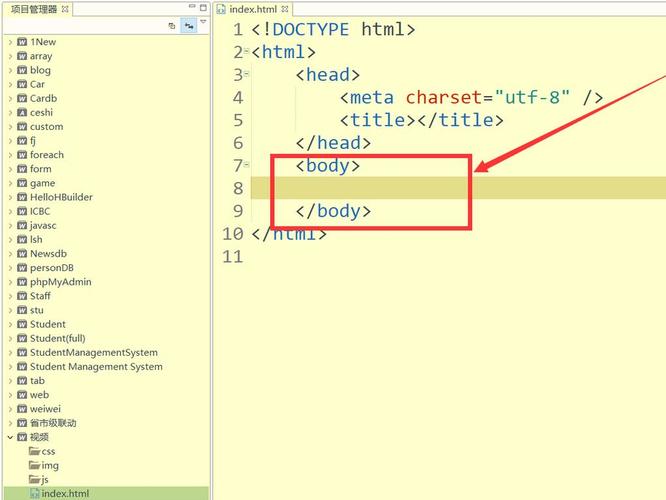Viewport: 666px width, 500px height.
Task: Fold the head tag on line 3
Action: pos(247,76)
